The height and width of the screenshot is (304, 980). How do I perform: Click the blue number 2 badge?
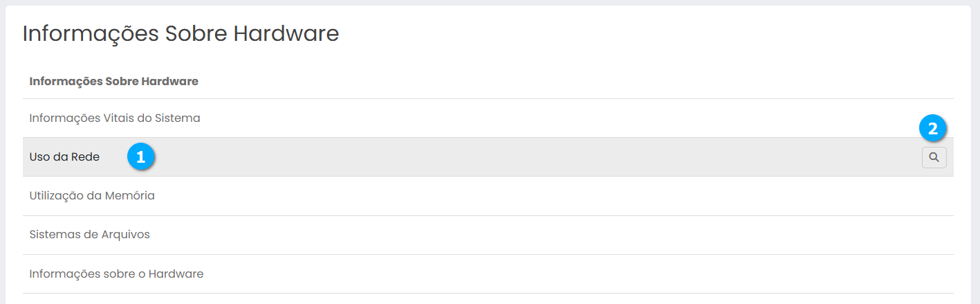click(x=933, y=128)
